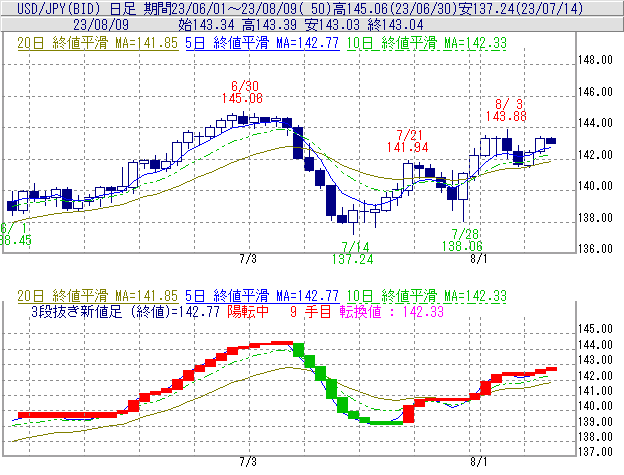The height and width of the screenshot is (475, 624).
Task: Click the 136.00 axis value on upper chart
Action: (x=595, y=249)
